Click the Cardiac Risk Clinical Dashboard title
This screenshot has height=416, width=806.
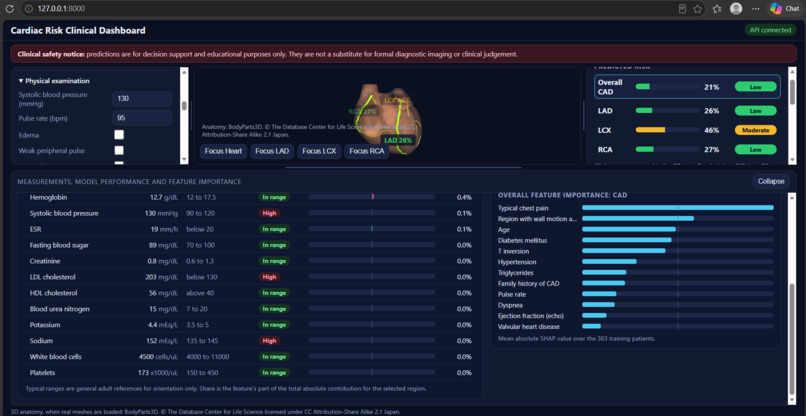pos(78,30)
